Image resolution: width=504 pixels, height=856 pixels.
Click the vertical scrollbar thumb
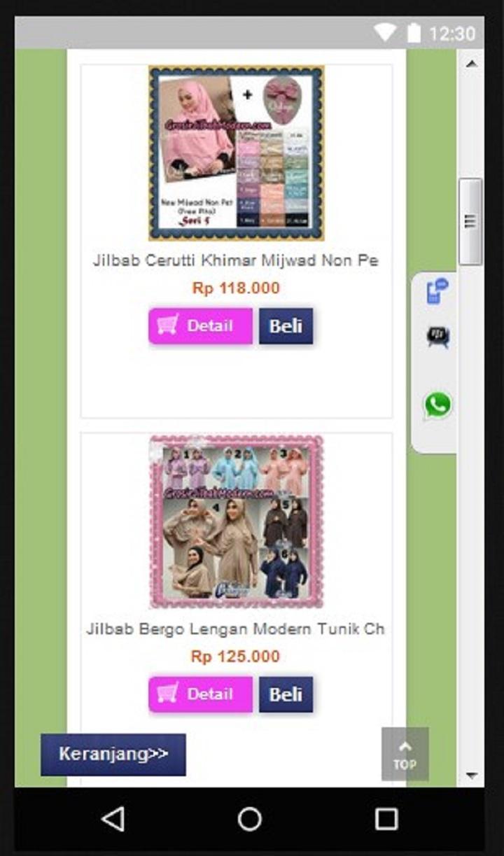[x=470, y=221]
